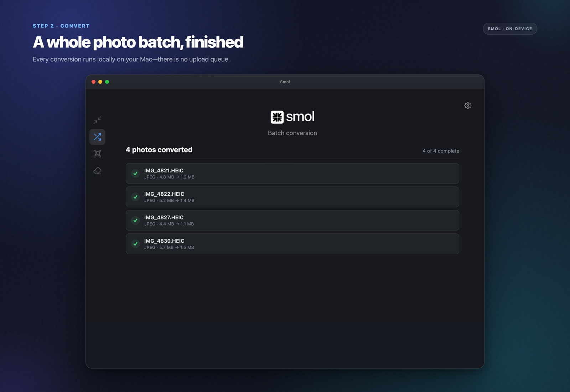The height and width of the screenshot is (392, 570).
Task: Open the compress tool in the sidebar
Action: [97, 120]
